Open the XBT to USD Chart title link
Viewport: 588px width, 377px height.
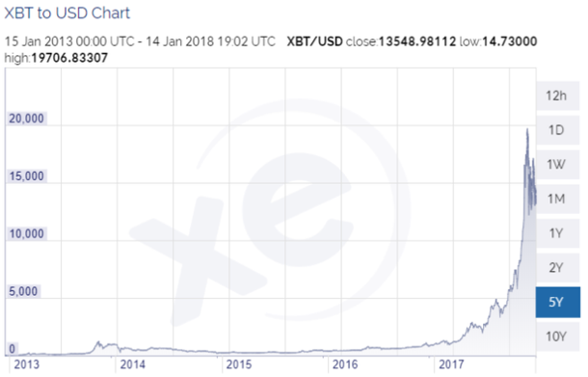point(67,13)
